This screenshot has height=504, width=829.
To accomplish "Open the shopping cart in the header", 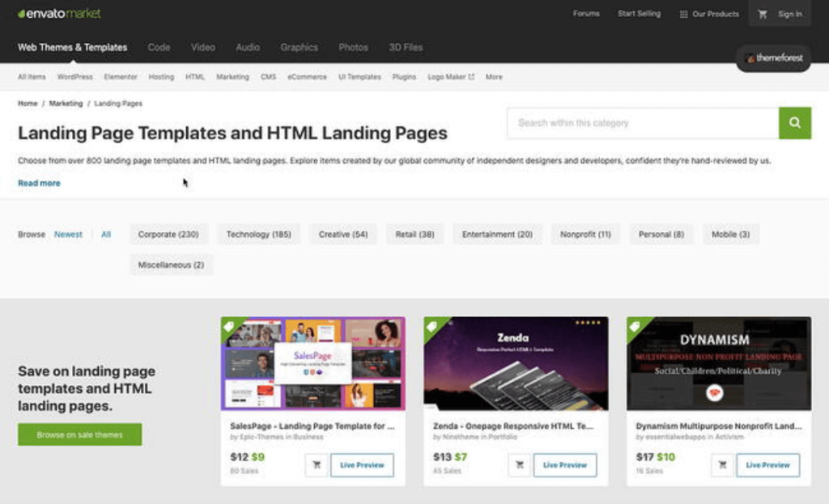I will coord(762,15).
